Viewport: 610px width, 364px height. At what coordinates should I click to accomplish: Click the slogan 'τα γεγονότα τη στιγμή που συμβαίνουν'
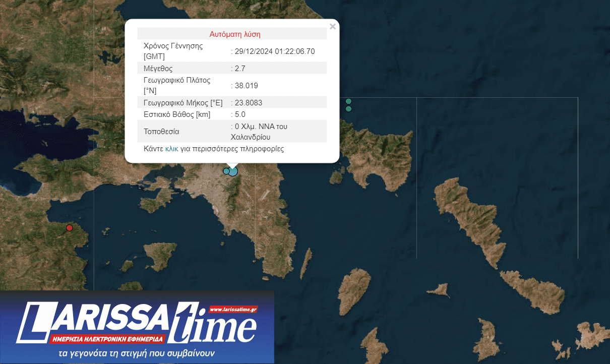(136, 353)
